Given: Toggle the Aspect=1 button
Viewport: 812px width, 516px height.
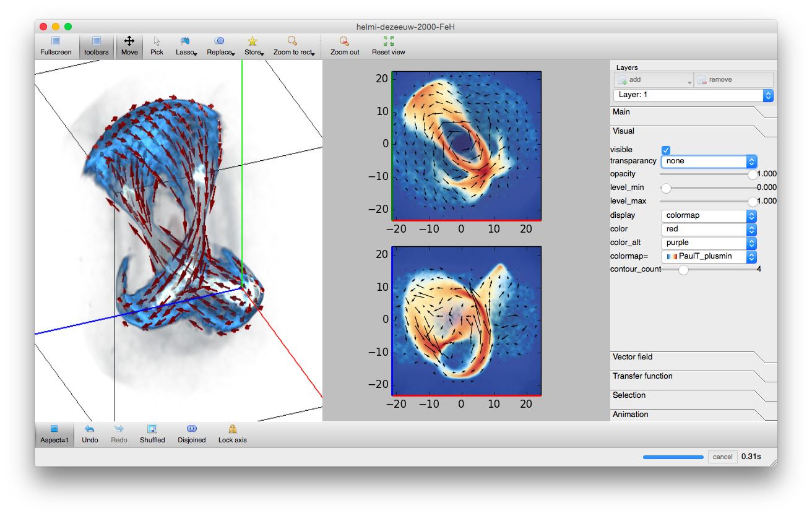Looking at the screenshot, I should (54, 433).
